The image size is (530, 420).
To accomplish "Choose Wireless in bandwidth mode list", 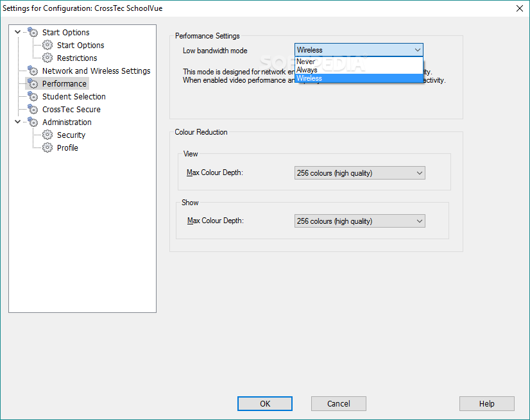I will point(359,78).
